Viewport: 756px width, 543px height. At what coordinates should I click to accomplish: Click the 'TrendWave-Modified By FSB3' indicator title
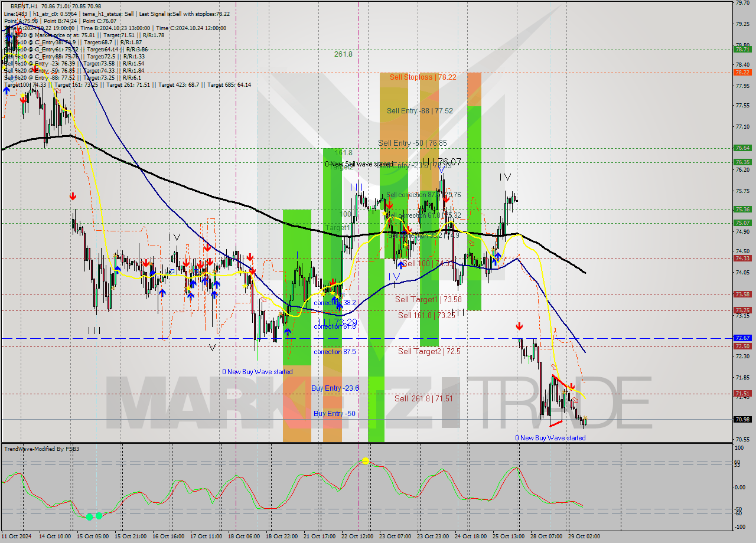click(x=42, y=449)
